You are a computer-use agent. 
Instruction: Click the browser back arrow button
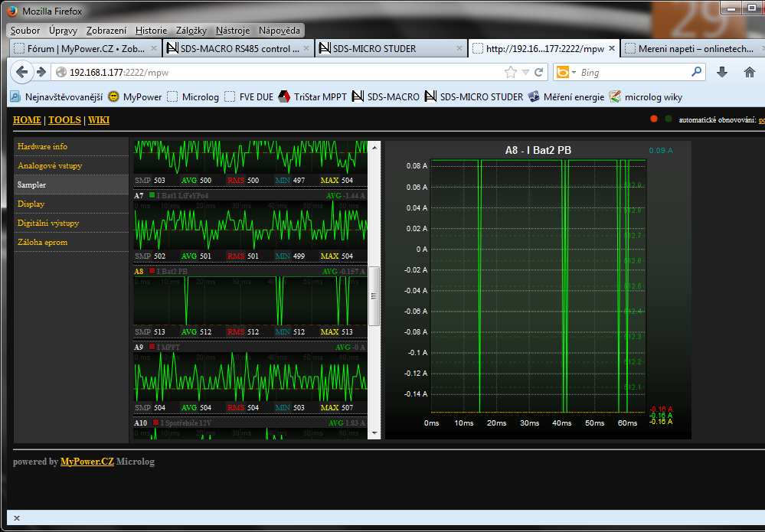pos(21,72)
